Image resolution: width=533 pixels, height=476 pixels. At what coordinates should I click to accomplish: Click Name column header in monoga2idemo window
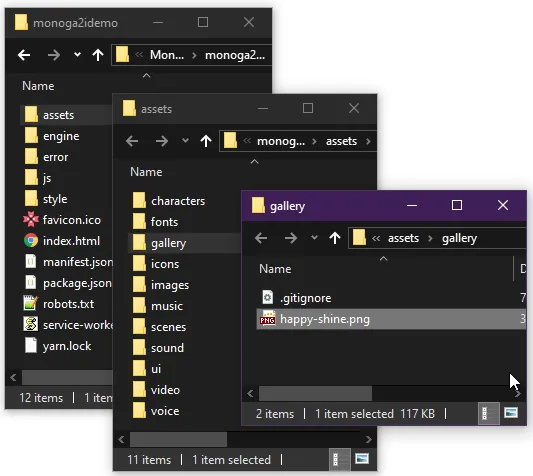coord(38,86)
